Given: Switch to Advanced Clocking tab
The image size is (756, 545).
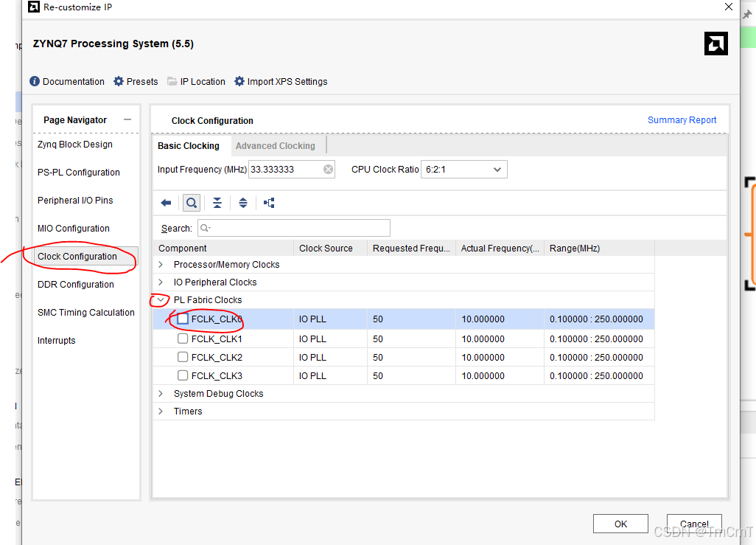Looking at the screenshot, I should coord(276,146).
